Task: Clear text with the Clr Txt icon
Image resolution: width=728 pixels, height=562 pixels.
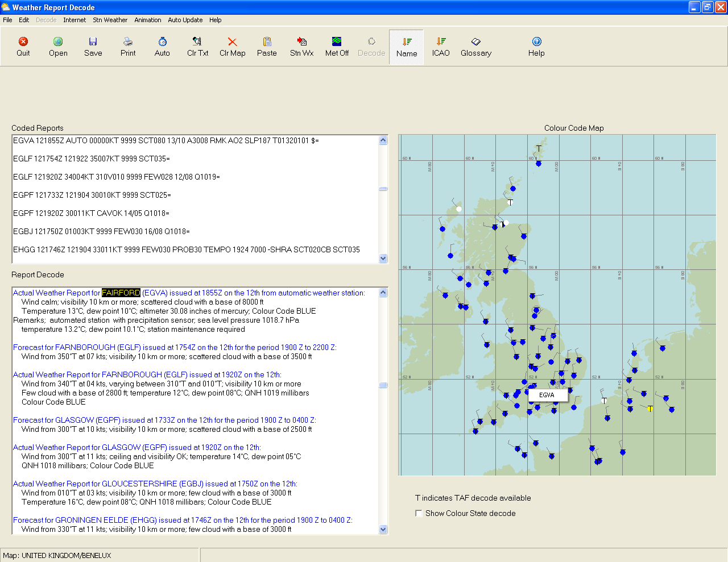Action: [197, 47]
